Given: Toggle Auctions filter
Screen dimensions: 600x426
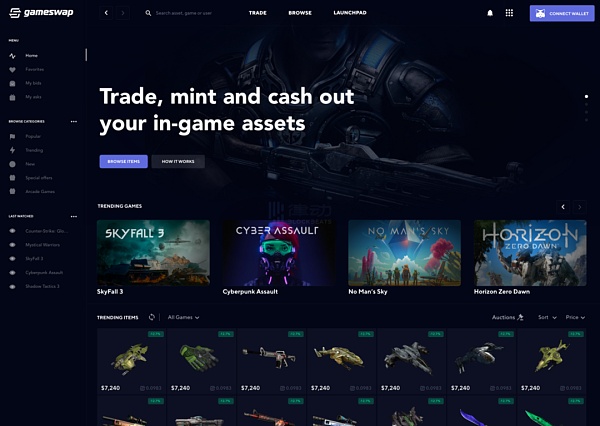Looking at the screenshot, I should click(x=507, y=317).
